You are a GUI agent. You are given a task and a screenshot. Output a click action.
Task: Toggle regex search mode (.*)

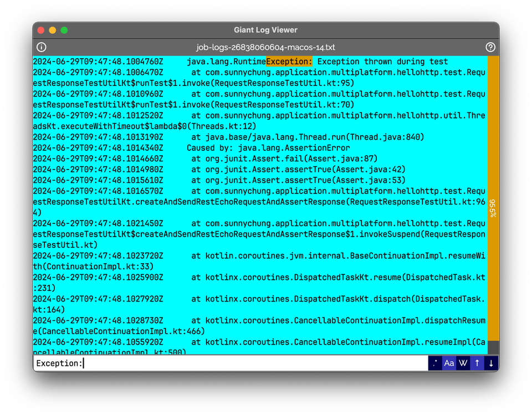coord(434,363)
